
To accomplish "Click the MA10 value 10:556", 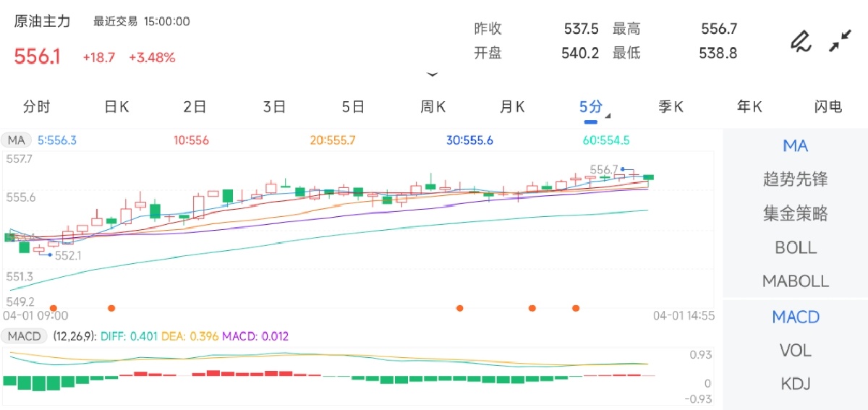I will tap(191, 141).
